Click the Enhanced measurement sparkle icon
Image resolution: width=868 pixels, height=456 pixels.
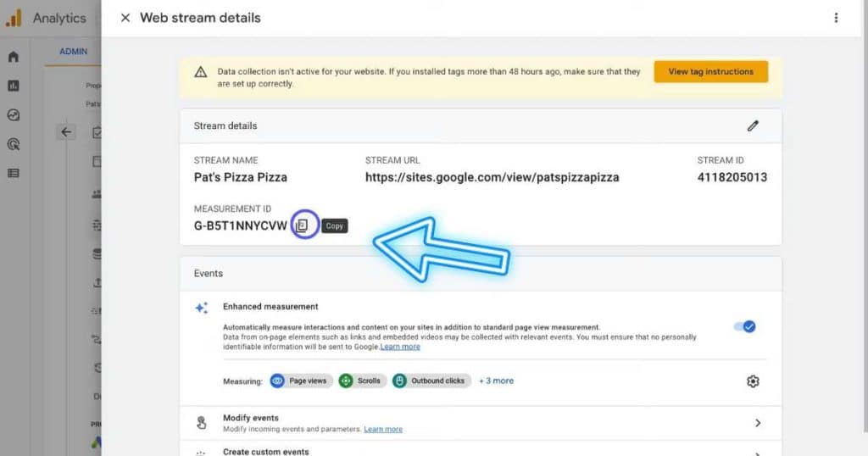pyautogui.click(x=202, y=308)
